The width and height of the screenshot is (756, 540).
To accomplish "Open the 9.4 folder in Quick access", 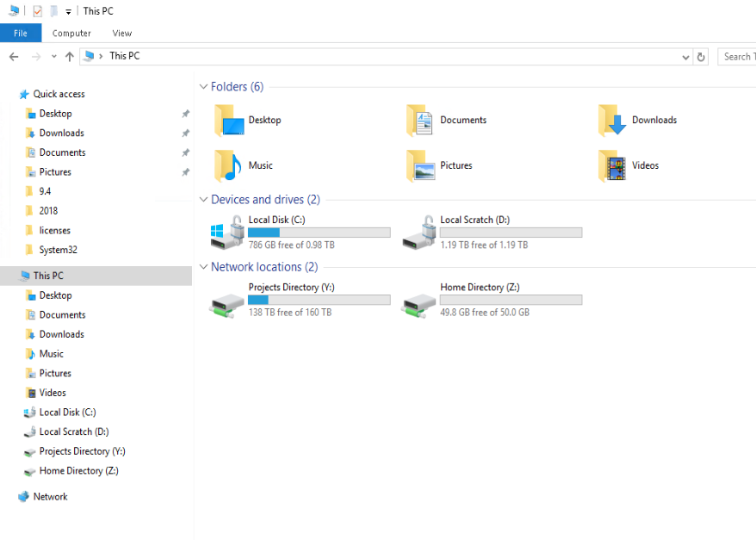I will (45, 191).
